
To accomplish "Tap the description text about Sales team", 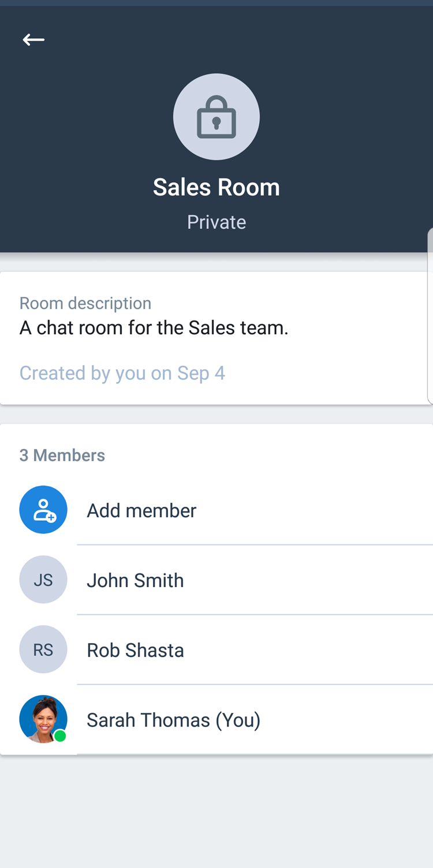I will (x=154, y=328).
